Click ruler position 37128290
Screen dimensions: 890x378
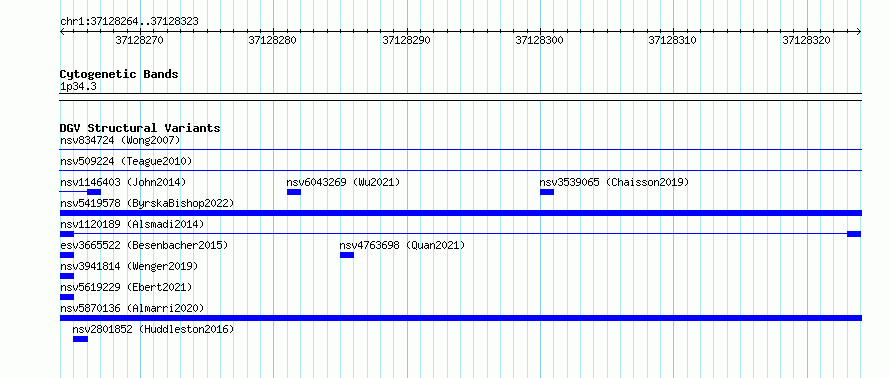point(406,40)
